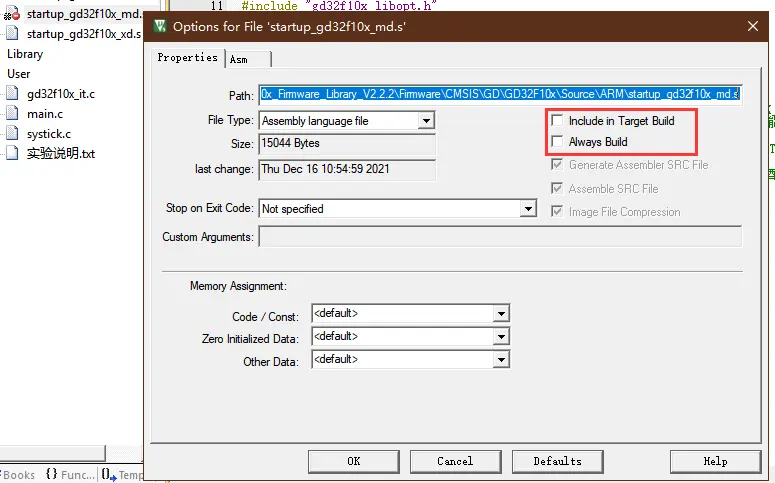Click the Size field showing 15044 Bytes
775x483 pixels.
(347, 143)
